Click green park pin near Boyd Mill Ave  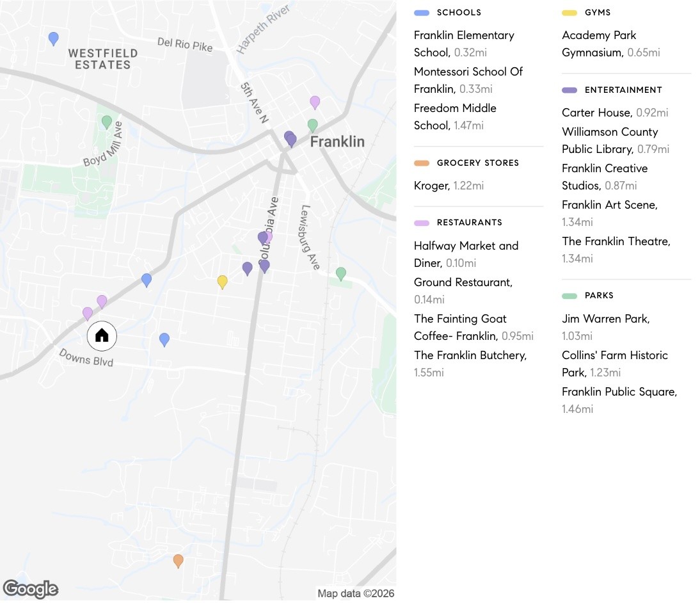pos(107,121)
